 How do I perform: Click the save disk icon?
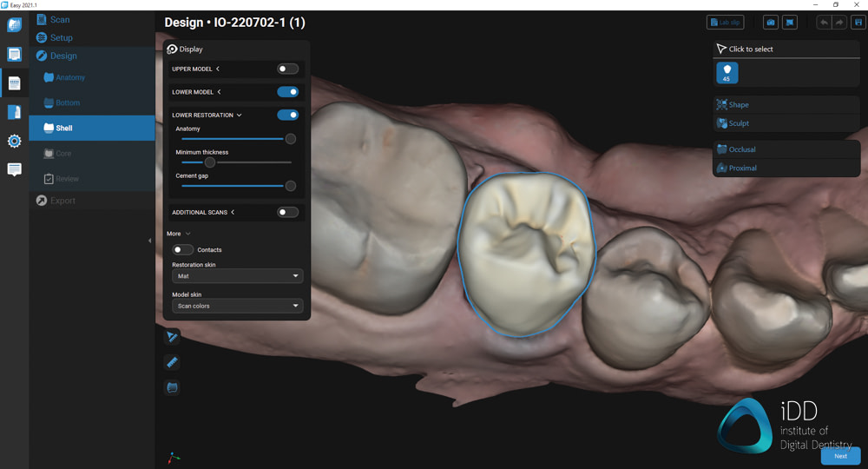pyautogui.click(x=858, y=23)
